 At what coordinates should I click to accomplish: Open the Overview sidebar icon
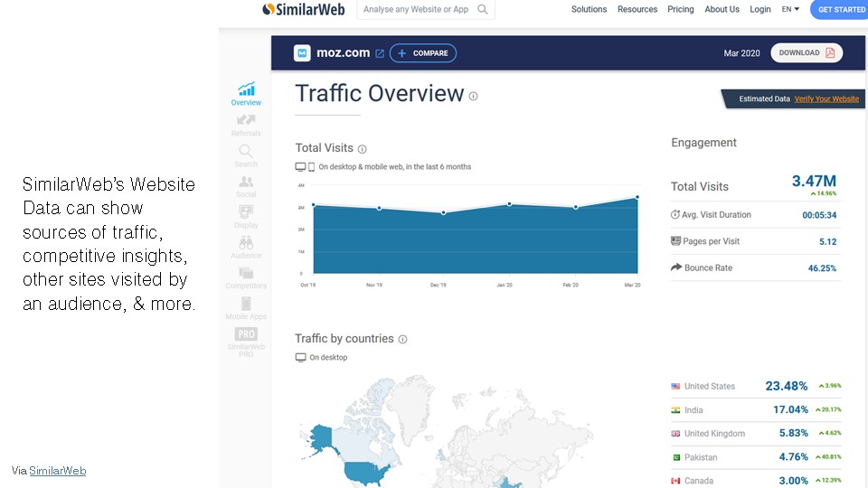click(246, 89)
